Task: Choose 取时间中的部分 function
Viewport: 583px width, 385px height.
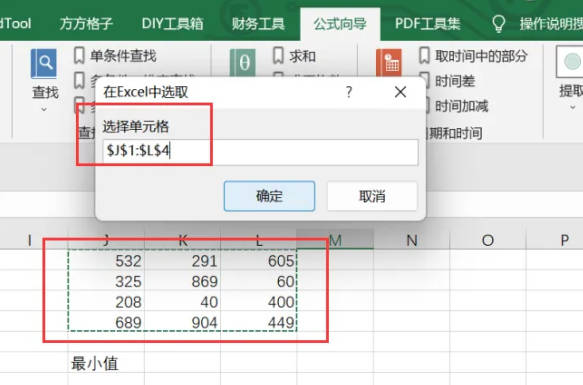Action: (x=481, y=56)
